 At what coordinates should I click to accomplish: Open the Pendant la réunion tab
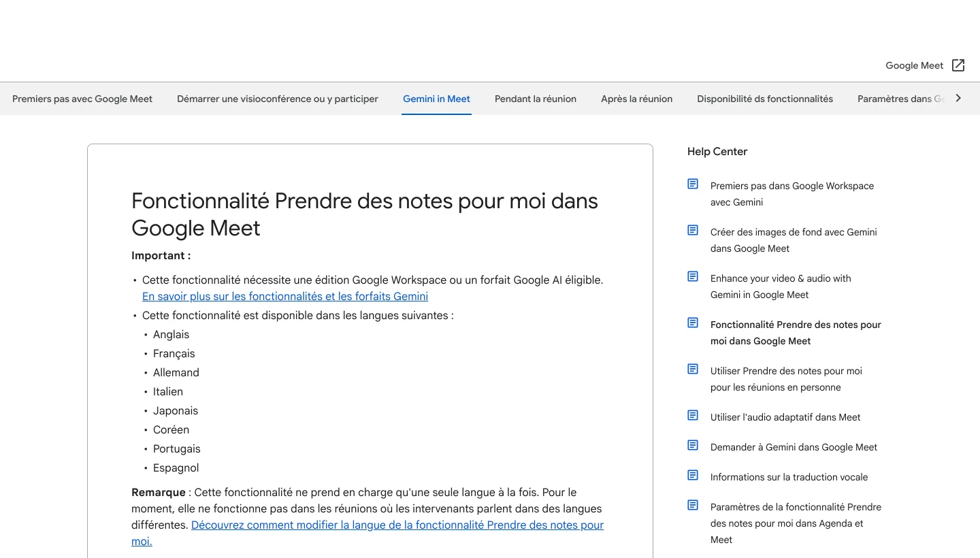[x=536, y=99]
